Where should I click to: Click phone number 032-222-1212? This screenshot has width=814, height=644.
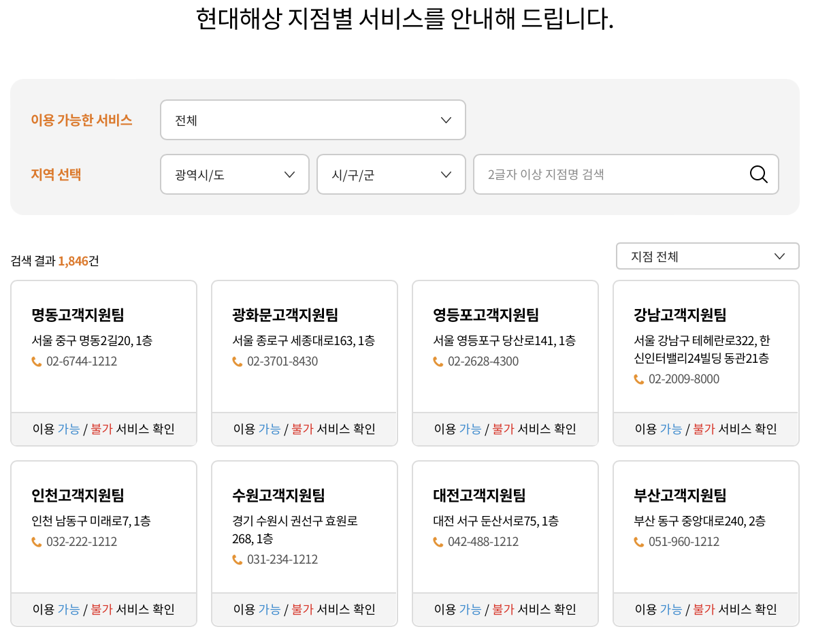82,542
